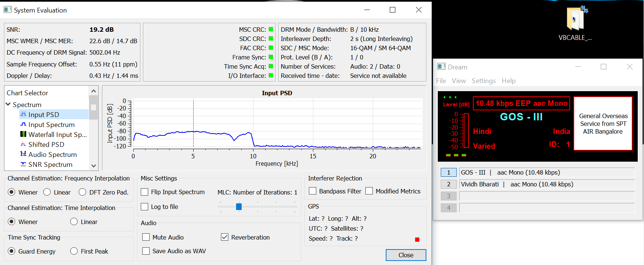Open the Waterfall Input Spectrum icon

(23, 134)
